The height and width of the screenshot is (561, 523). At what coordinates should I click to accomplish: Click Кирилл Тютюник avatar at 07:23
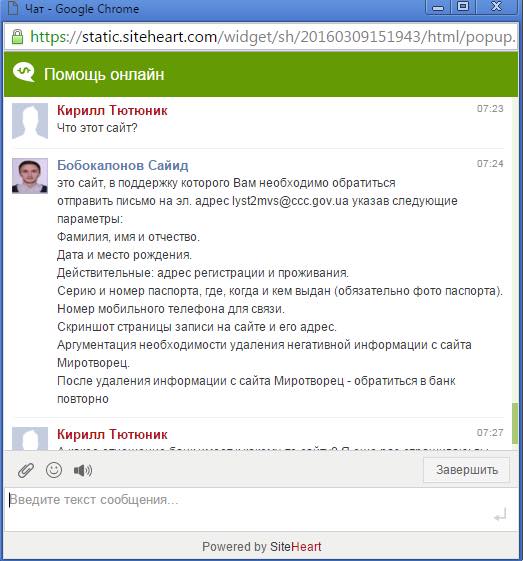(x=30, y=121)
